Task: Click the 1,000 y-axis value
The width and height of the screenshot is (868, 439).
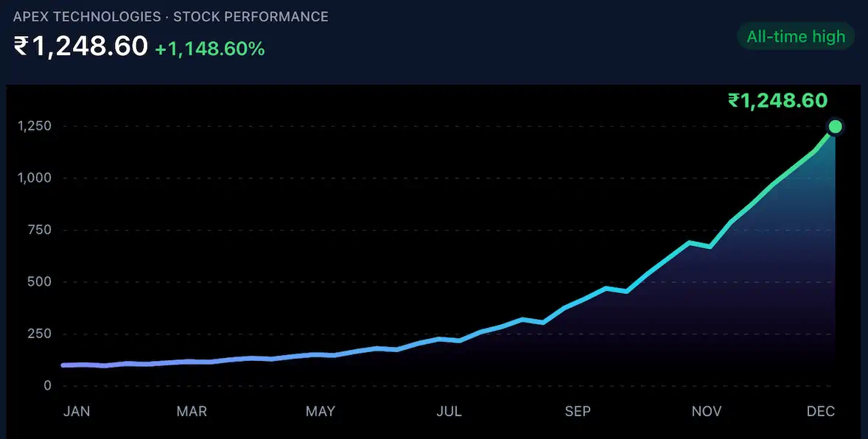Action: [35, 178]
